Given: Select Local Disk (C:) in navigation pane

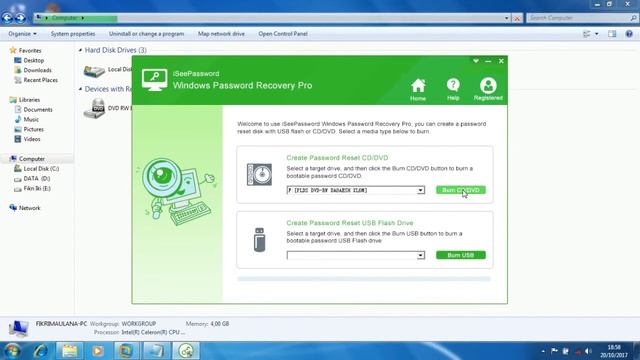Looking at the screenshot, I should point(41,169).
